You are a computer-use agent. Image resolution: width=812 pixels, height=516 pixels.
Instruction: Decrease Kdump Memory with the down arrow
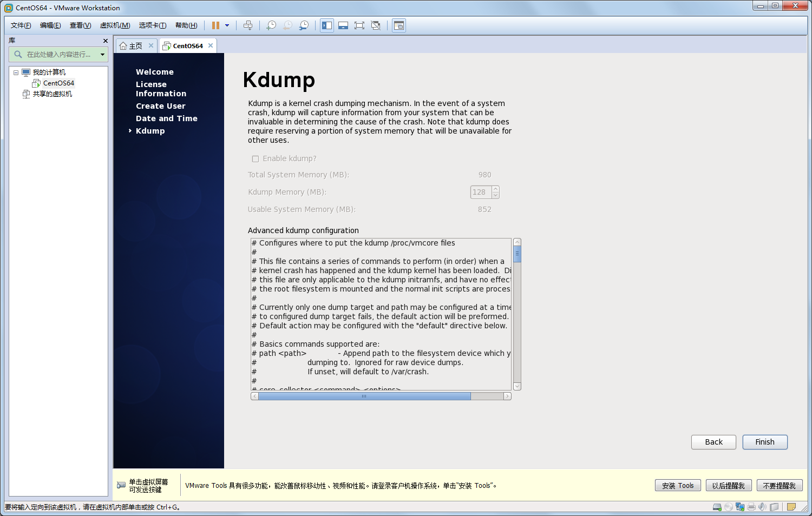495,195
